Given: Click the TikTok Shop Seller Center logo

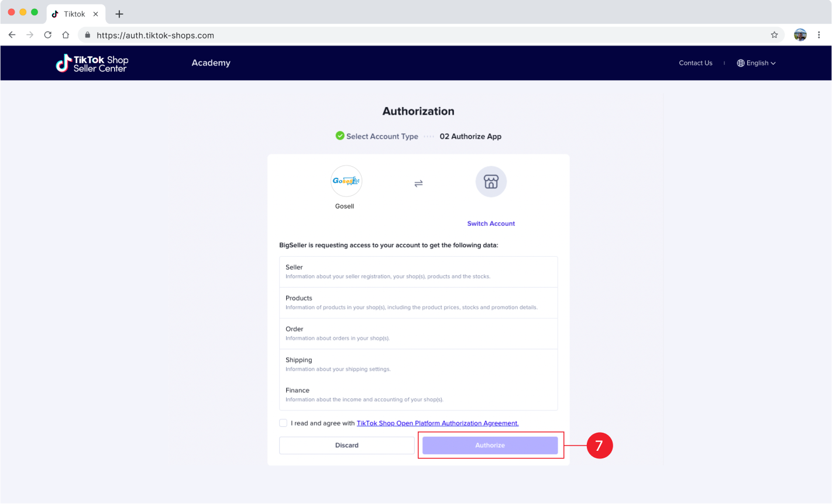Looking at the screenshot, I should [92, 63].
